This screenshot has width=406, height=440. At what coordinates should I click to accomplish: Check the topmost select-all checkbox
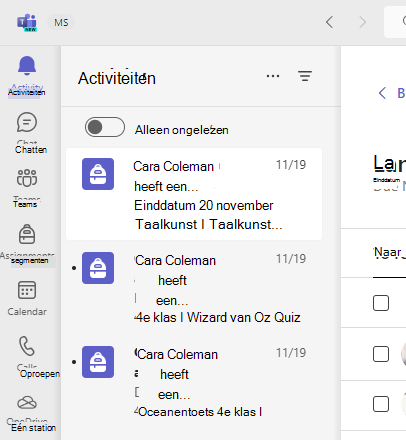pos(381,303)
